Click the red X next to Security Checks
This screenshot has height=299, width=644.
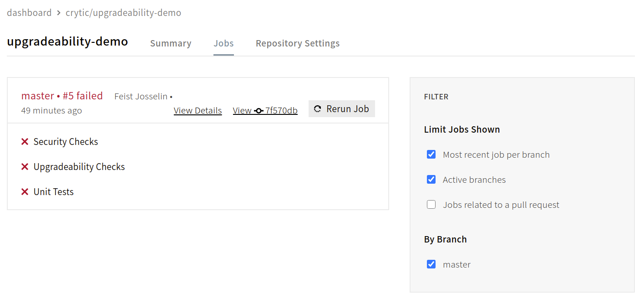(x=25, y=142)
